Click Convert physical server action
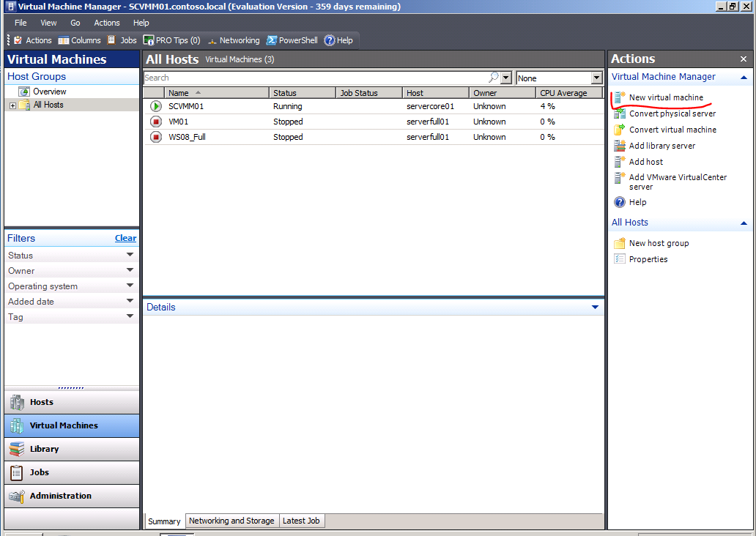Image resolution: width=756 pixels, height=536 pixels. pyautogui.click(x=665, y=113)
